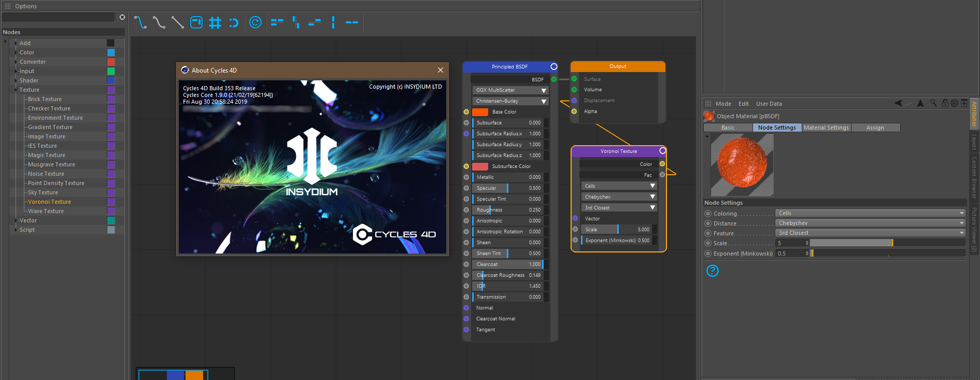Viewport: 980px width, 380px height.
Task: Click the Base Color orange swatch
Action: 480,112
